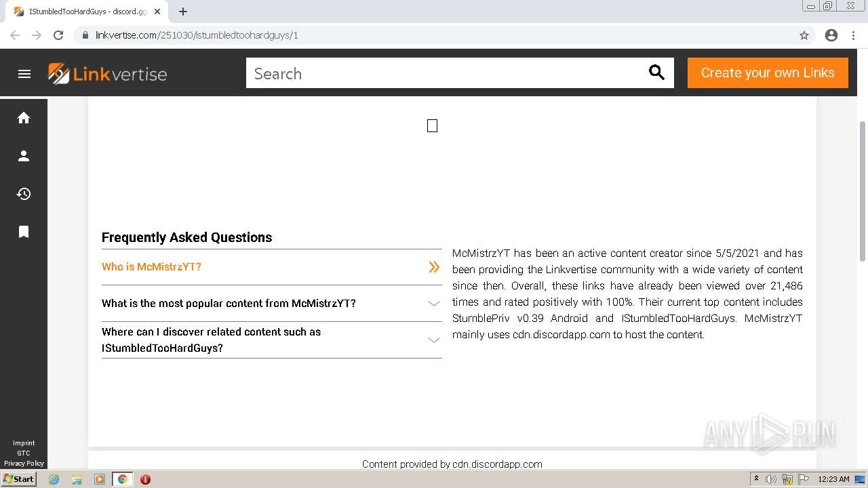Expand 'What is the most popular content' question
Viewport: 868px width, 488px height.
[271, 304]
